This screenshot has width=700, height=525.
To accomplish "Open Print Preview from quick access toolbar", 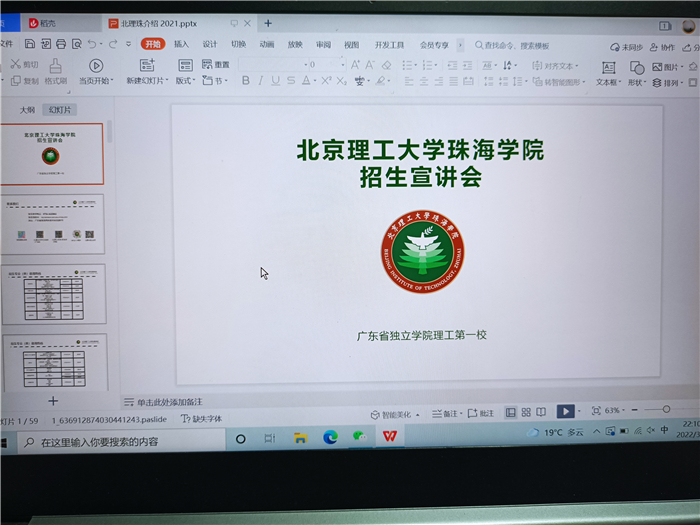I will tap(77, 44).
